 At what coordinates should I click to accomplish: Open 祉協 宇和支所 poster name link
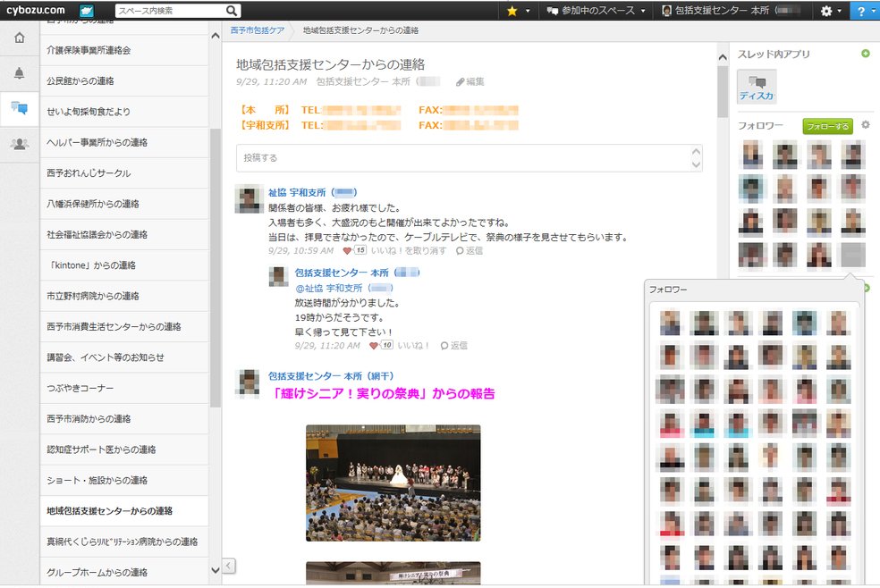click(313, 193)
